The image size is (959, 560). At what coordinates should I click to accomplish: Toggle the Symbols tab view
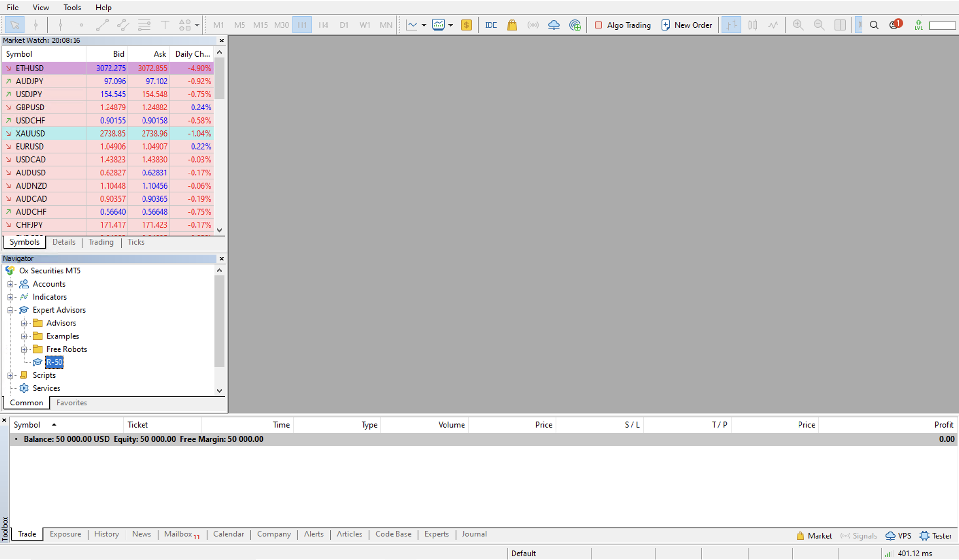pos(23,241)
